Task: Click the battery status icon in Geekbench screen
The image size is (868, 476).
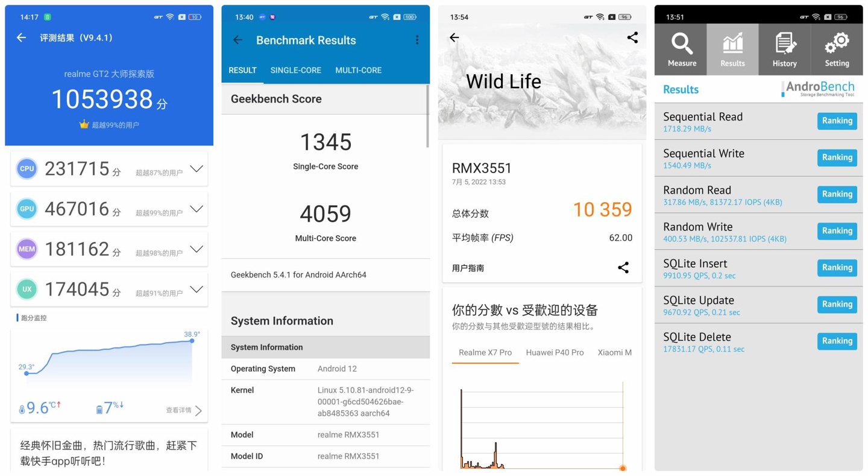Action: [410, 17]
